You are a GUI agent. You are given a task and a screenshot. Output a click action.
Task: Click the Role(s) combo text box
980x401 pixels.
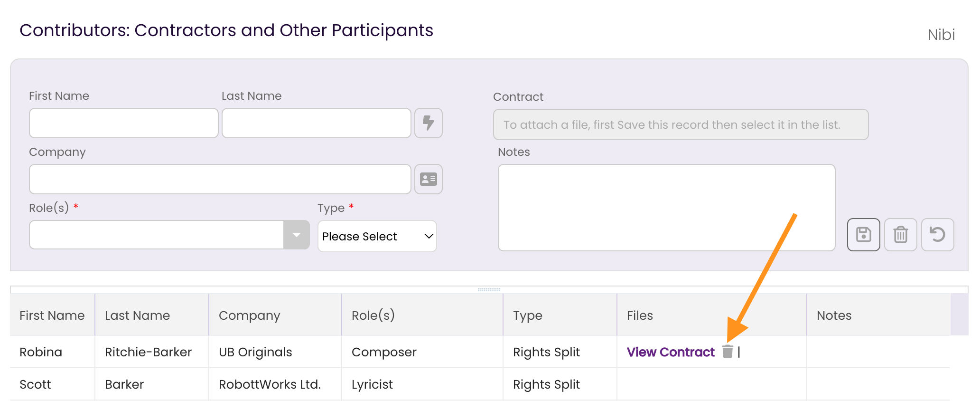tap(157, 235)
